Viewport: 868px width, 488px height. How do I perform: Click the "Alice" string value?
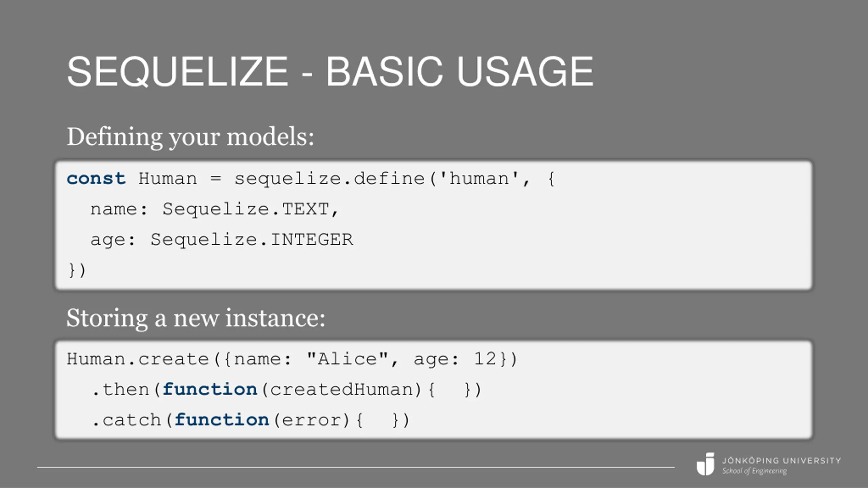(x=347, y=359)
